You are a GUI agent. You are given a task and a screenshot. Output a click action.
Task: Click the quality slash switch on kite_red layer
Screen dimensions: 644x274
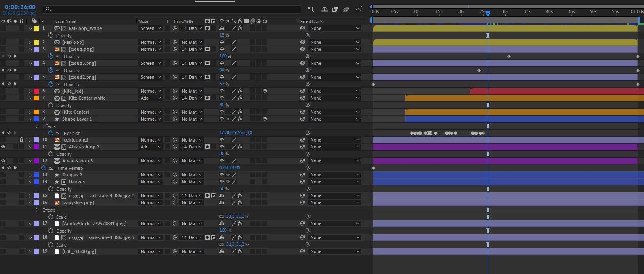234,91
